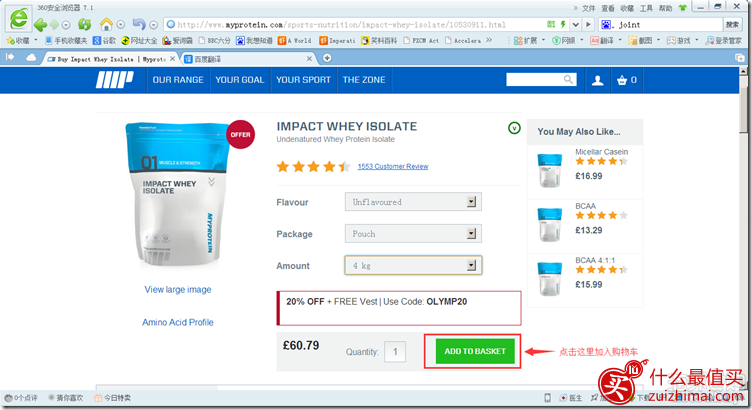Click the Quantity input field
752x410 pixels.
tap(395, 351)
